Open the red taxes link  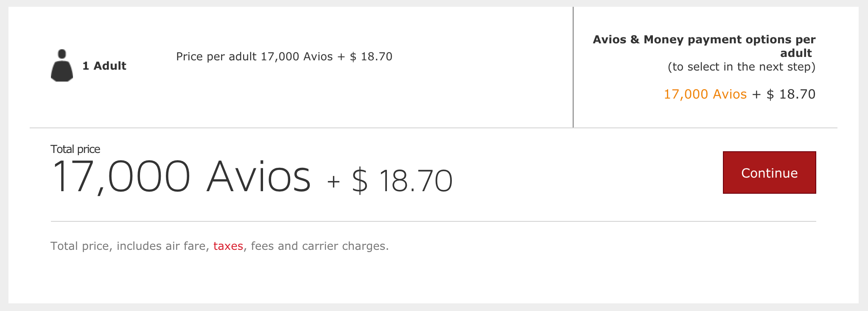coord(228,246)
